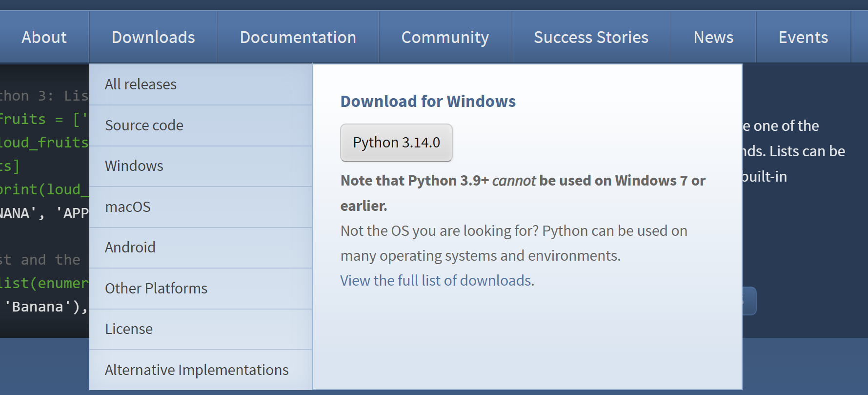Viewport: 868px width, 395px height.
Task: Open the Success Stories menu
Action: (591, 37)
